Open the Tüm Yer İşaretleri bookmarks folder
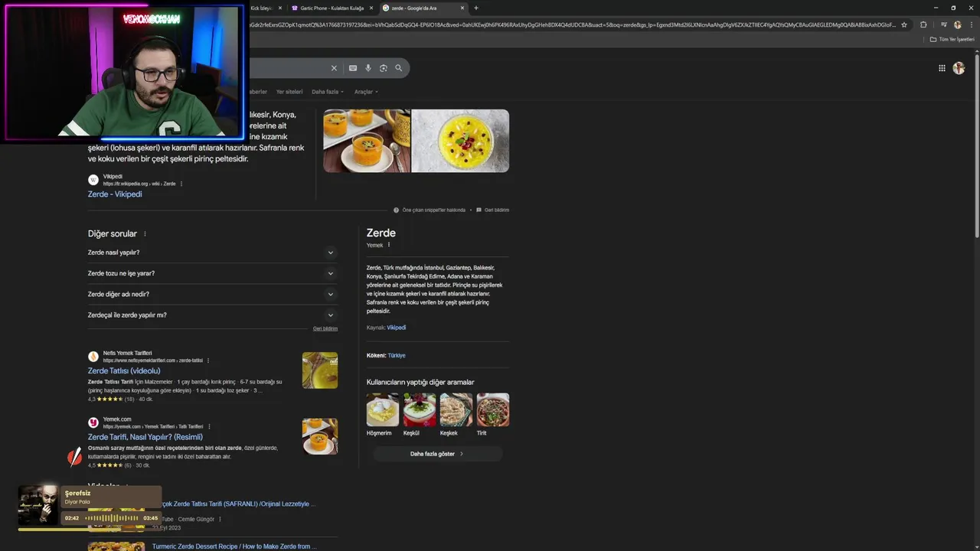Image resolution: width=980 pixels, height=551 pixels. pos(952,39)
